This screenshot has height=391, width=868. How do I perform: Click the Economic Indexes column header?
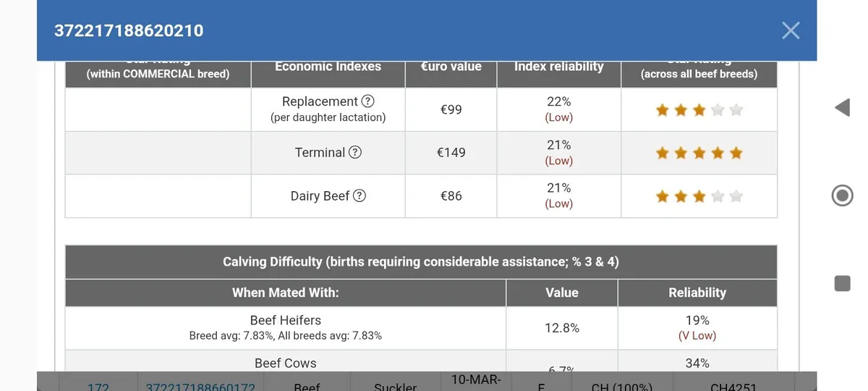(x=328, y=67)
